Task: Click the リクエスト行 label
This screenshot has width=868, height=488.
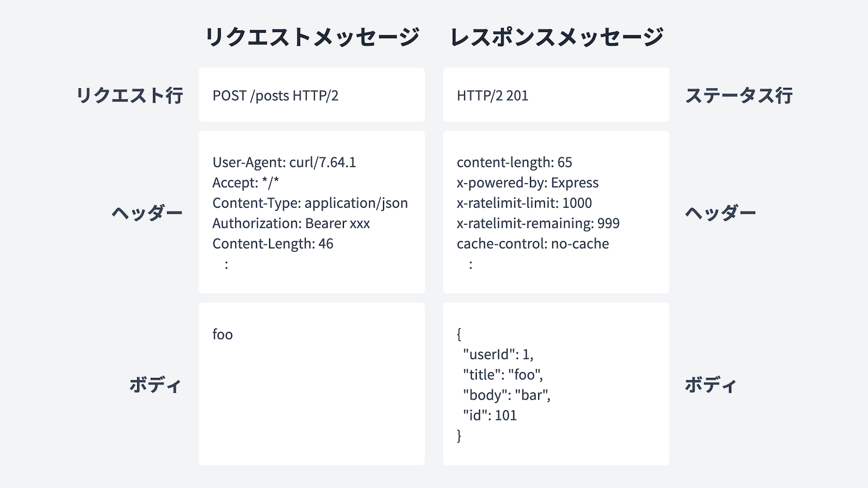Action: coord(130,95)
